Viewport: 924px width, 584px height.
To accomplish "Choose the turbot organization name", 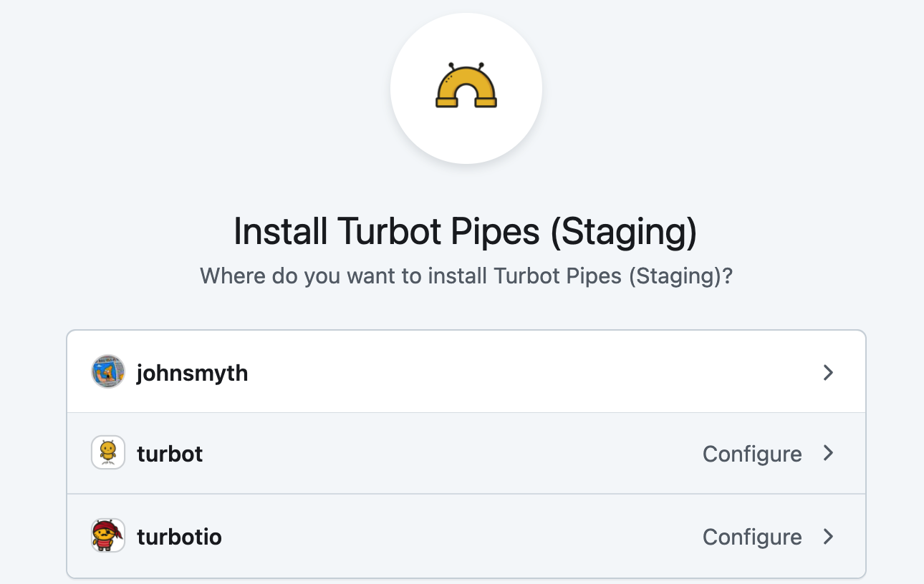I will click(x=170, y=454).
